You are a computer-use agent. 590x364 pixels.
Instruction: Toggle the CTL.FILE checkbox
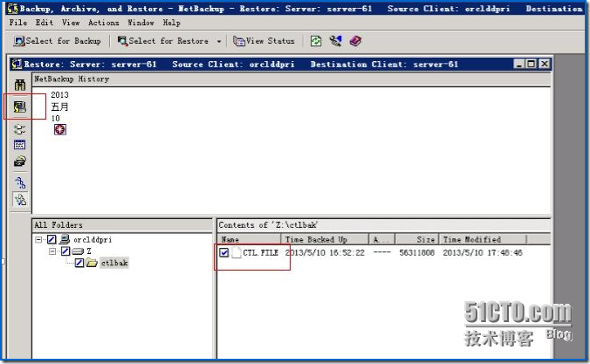click(224, 252)
